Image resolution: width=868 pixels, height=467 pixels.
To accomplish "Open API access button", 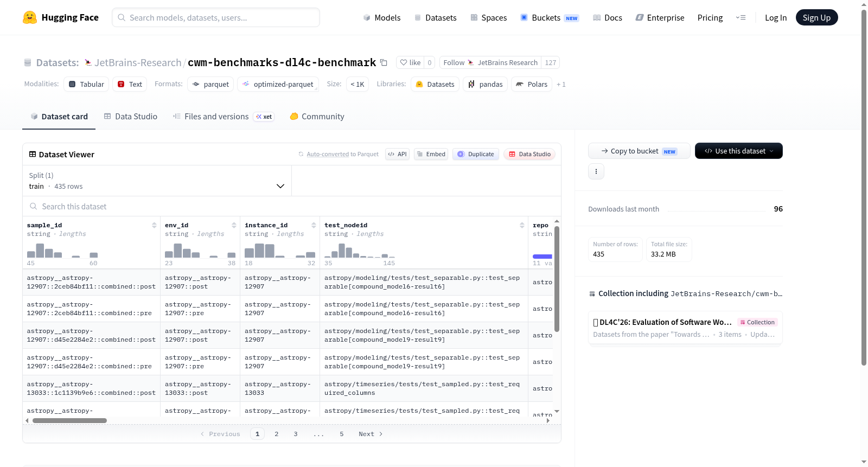I will click(x=397, y=154).
